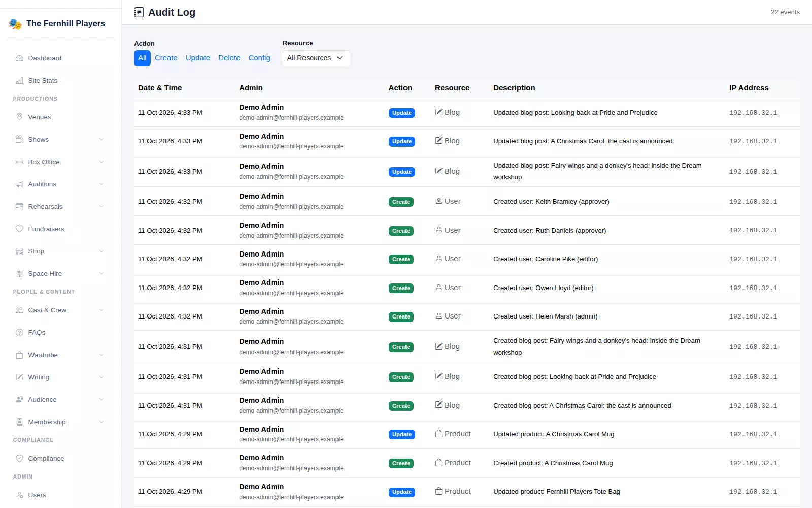812x508 pixels.
Task: Click the Space Hire building icon
Action: (x=19, y=274)
